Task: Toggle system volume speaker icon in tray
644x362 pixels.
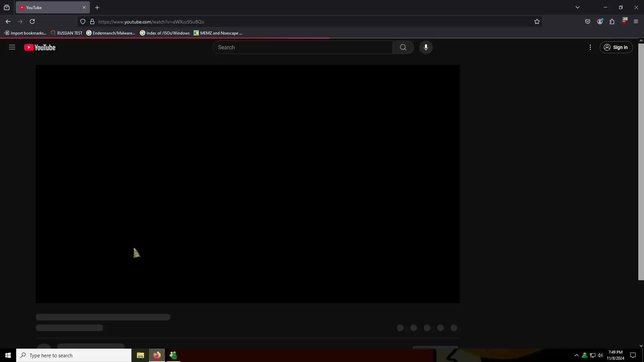Action: [x=600, y=355]
